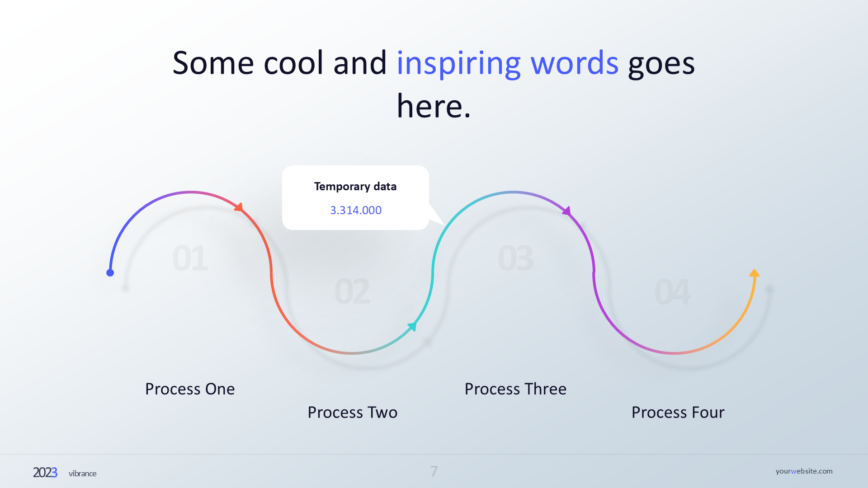Click the vibrance brand text

pyautogui.click(x=82, y=474)
